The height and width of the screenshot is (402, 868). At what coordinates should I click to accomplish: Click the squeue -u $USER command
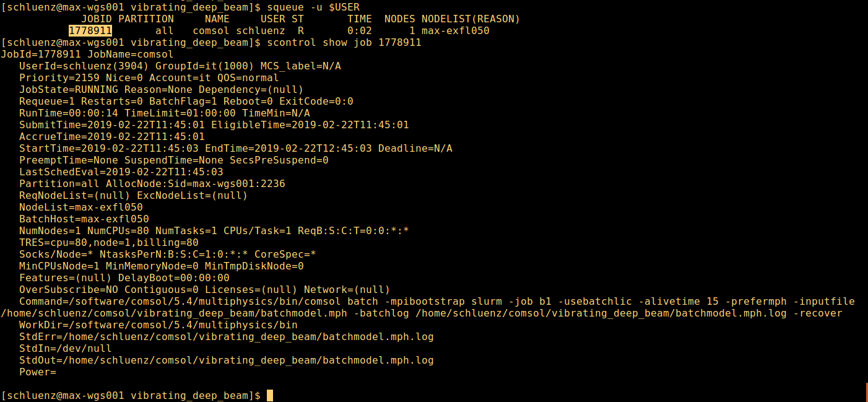coord(313,7)
